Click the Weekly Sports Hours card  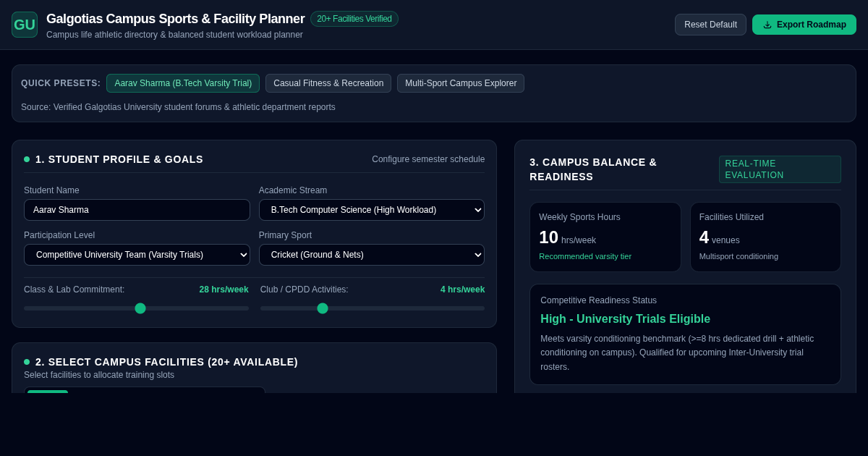605,237
